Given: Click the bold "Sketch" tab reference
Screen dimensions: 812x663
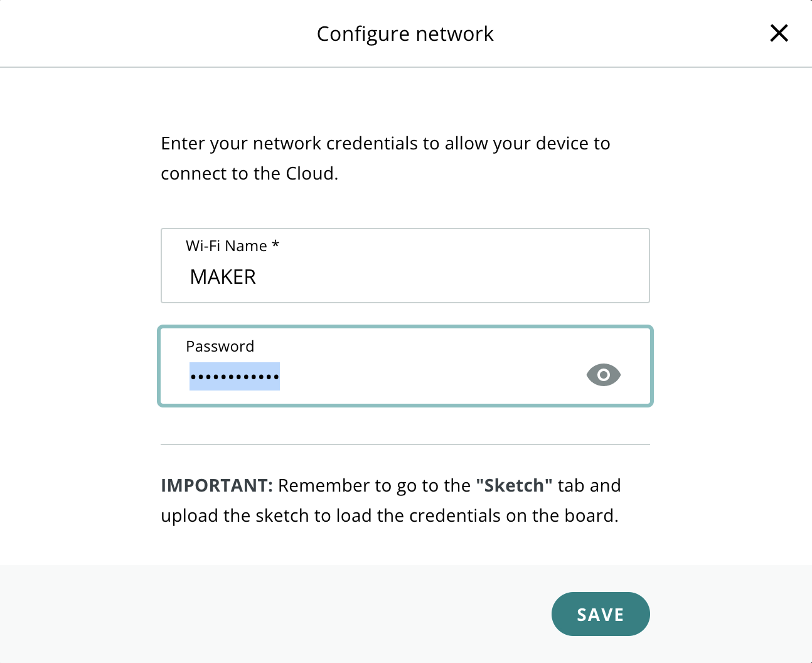Looking at the screenshot, I should [x=514, y=485].
